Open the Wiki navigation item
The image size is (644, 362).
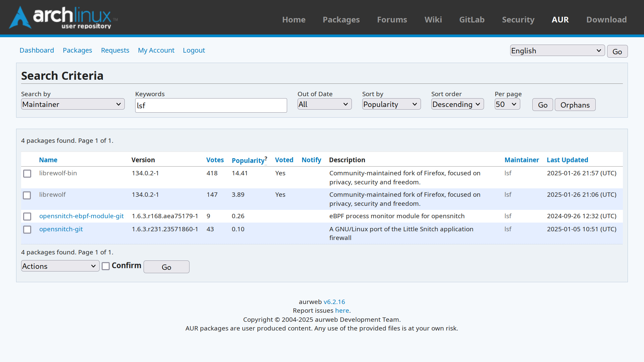(433, 20)
